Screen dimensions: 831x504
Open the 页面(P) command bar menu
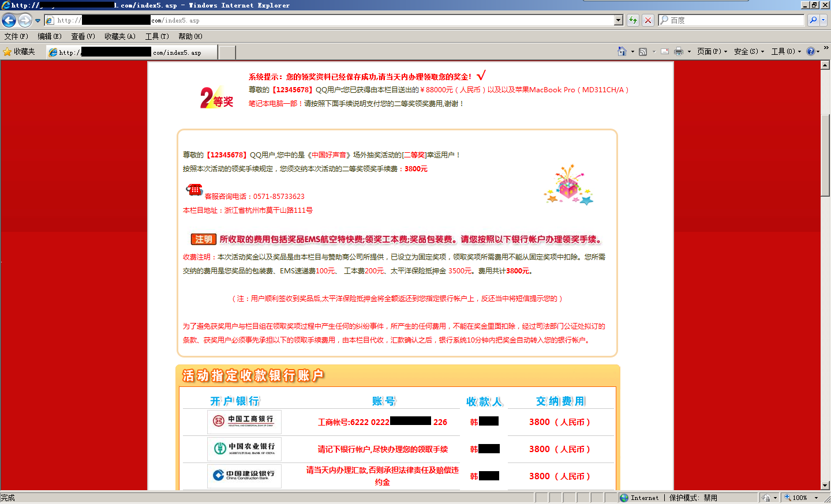(x=712, y=51)
